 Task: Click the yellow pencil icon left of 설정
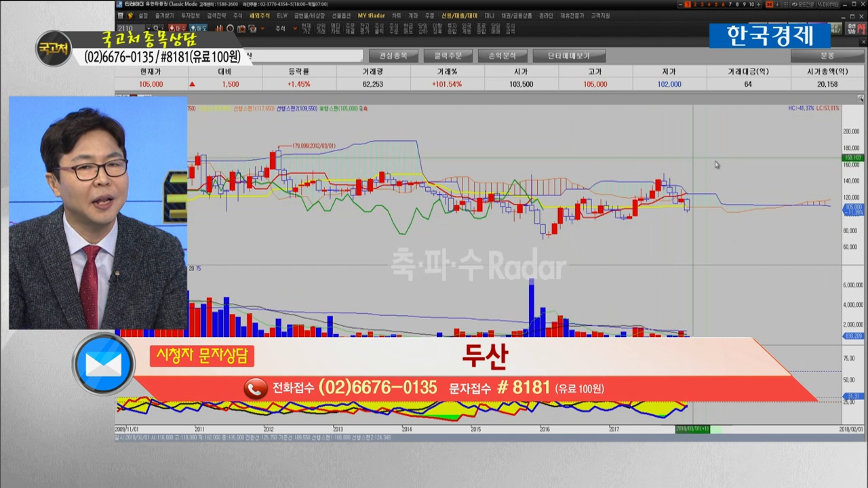[x=130, y=15]
